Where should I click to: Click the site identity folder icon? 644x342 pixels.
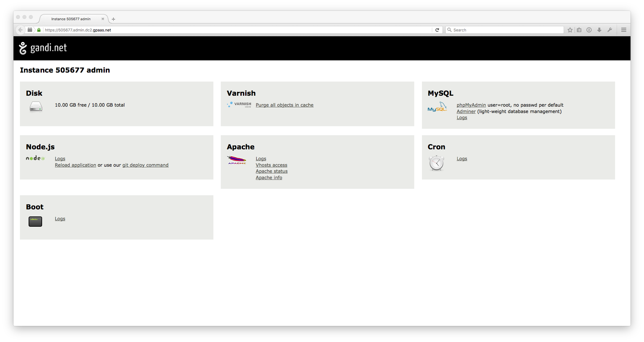[x=30, y=30]
